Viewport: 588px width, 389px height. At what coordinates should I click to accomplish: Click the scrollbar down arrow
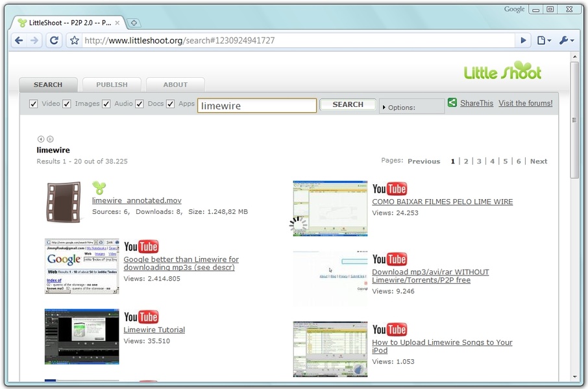[x=574, y=377]
